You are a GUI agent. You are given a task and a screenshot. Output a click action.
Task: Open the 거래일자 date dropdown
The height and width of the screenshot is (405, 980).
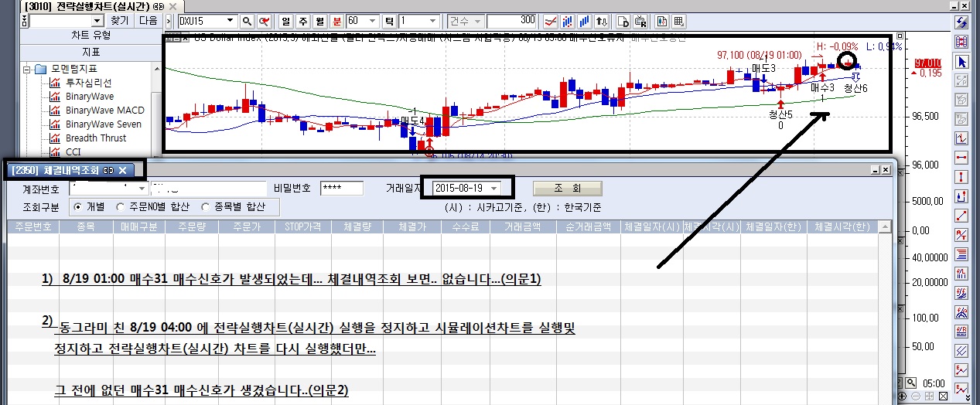pyautogui.click(x=494, y=188)
